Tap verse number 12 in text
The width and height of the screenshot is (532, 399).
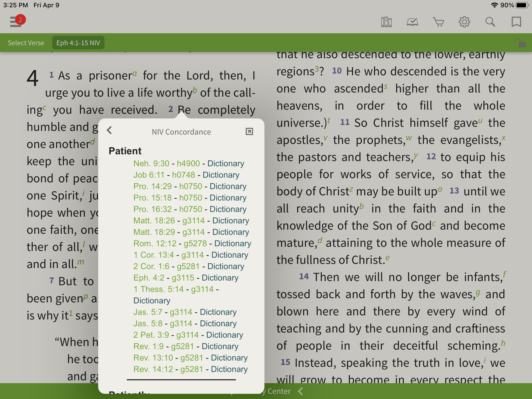[431, 156]
